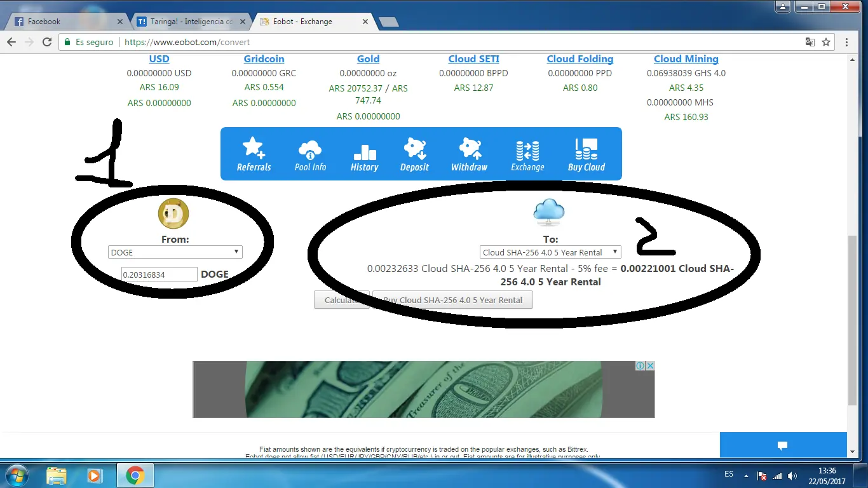Click the Calculate button
868x488 pixels.
pyautogui.click(x=342, y=300)
